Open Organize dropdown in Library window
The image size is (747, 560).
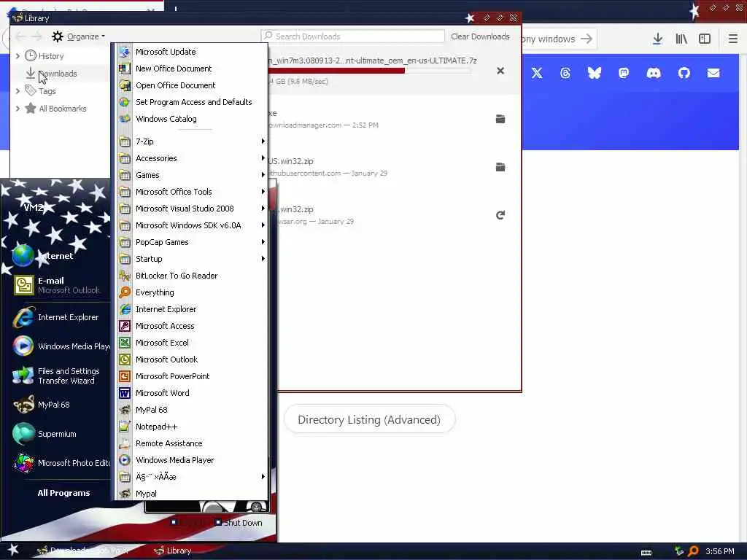pos(79,36)
